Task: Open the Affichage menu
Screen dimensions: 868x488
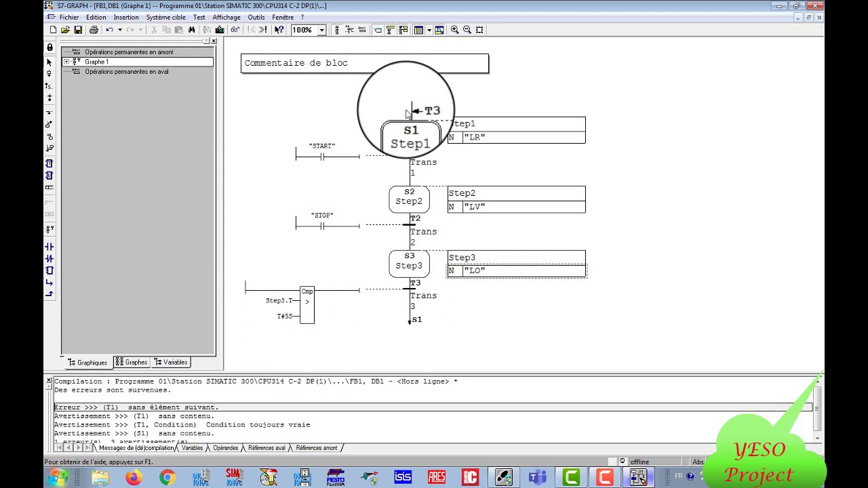Action: [x=226, y=18]
